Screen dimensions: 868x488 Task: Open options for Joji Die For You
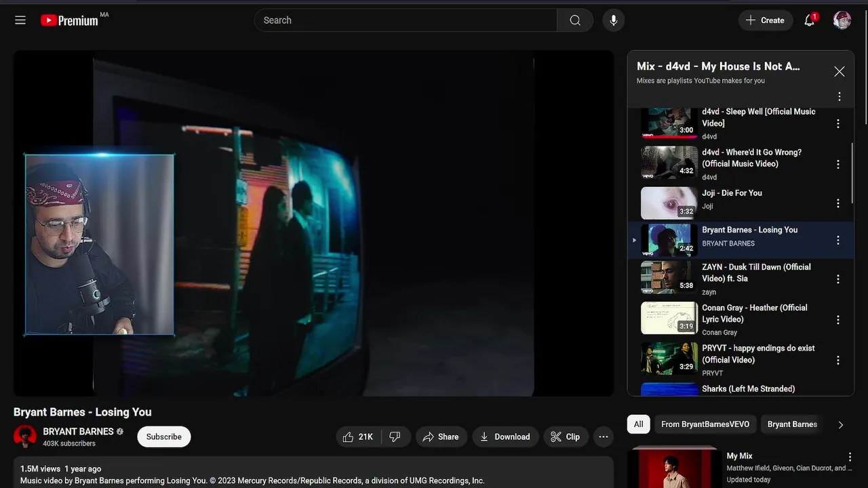[x=838, y=203]
